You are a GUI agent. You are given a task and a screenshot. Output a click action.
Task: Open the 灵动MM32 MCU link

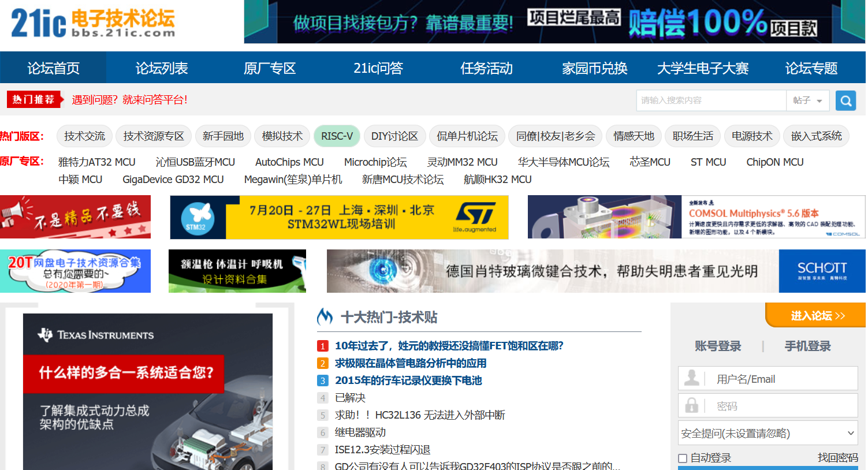click(x=462, y=162)
